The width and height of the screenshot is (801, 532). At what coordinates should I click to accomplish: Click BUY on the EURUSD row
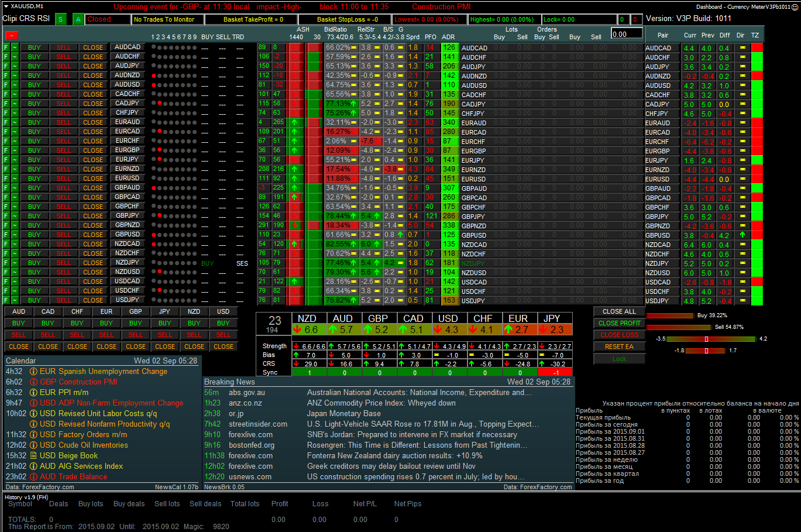35,179
